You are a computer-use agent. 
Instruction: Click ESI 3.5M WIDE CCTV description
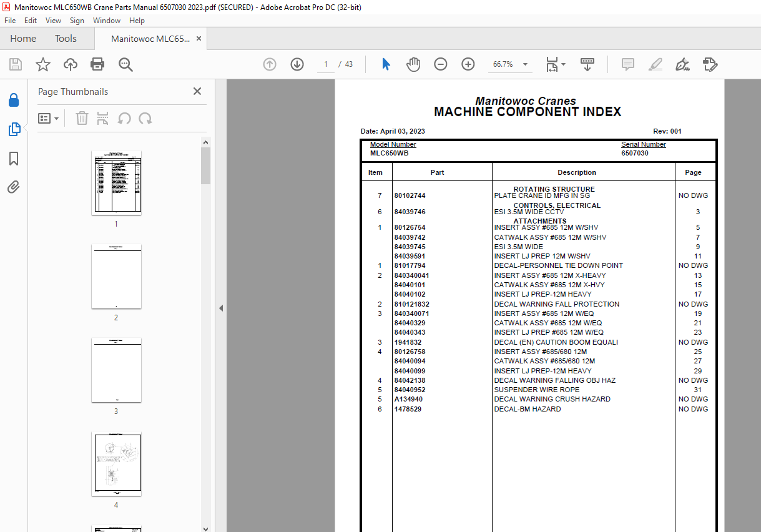529,212
